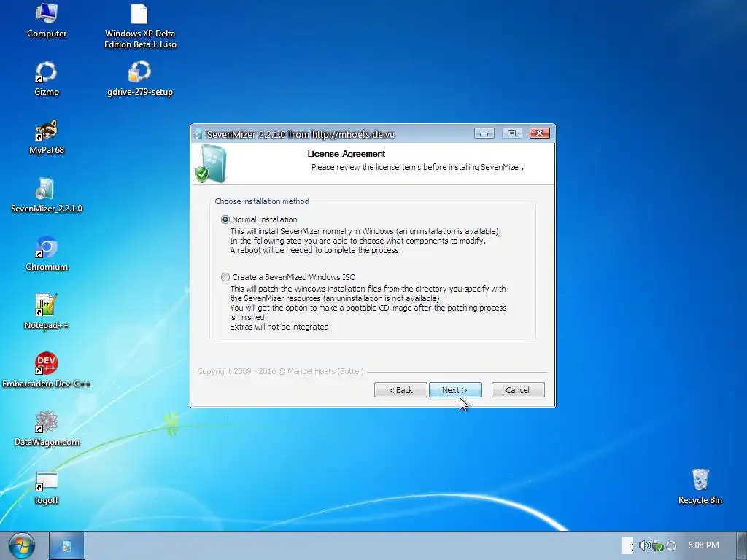Open the Windows Start orb
The width and height of the screenshot is (747, 560).
point(21,545)
